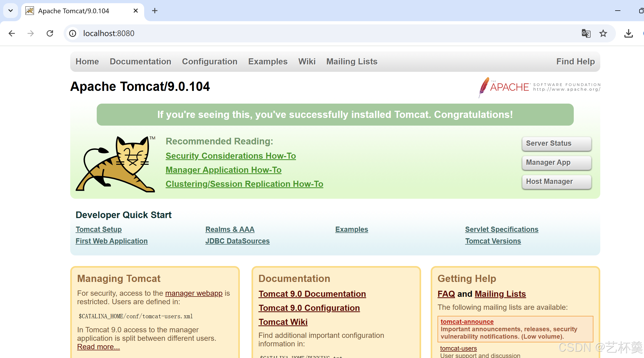Viewport: 644px width, 358px height.
Task: Click the localhost:8080 address bar
Action: coord(318,33)
